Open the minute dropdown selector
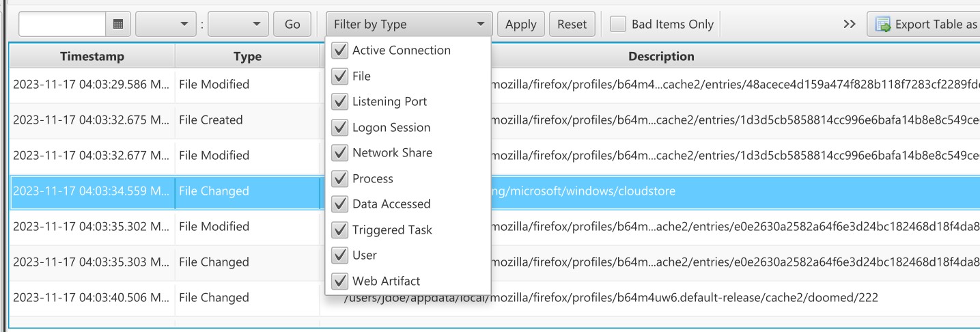The width and height of the screenshot is (980, 332). [x=238, y=24]
